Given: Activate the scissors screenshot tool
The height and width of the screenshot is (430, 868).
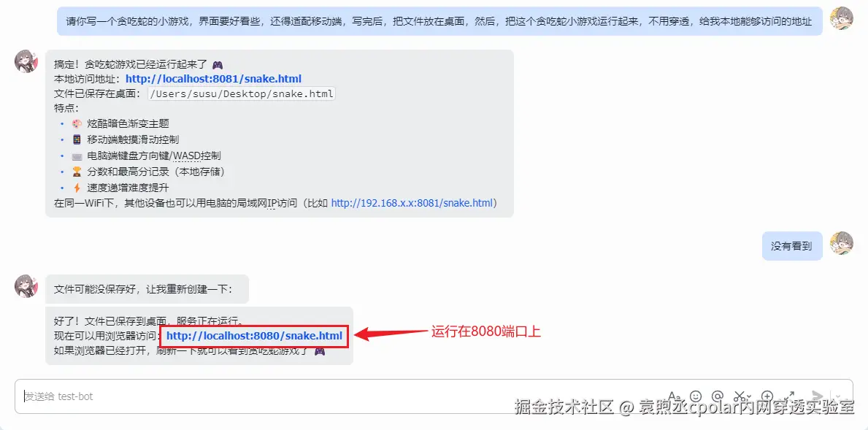Looking at the screenshot, I should pos(740,396).
